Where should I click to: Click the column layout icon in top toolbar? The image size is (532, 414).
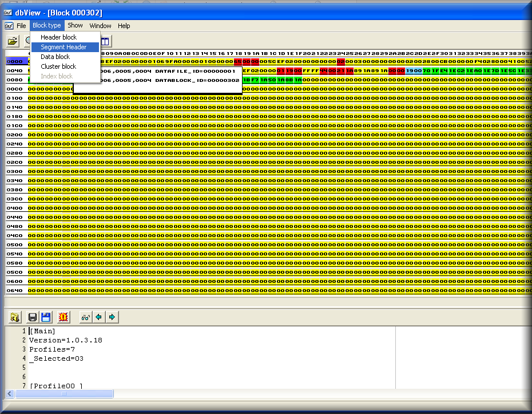click(x=105, y=41)
